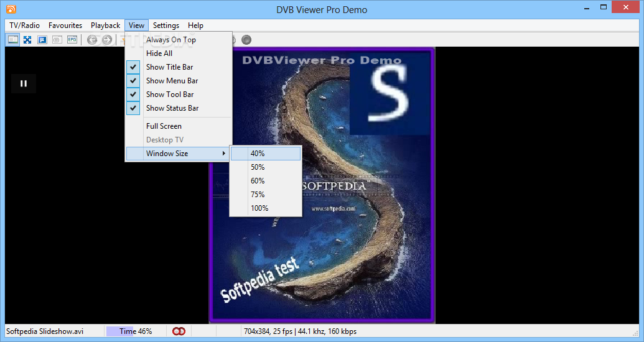
Task: Open the Settings menu
Action: pyautogui.click(x=166, y=25)
